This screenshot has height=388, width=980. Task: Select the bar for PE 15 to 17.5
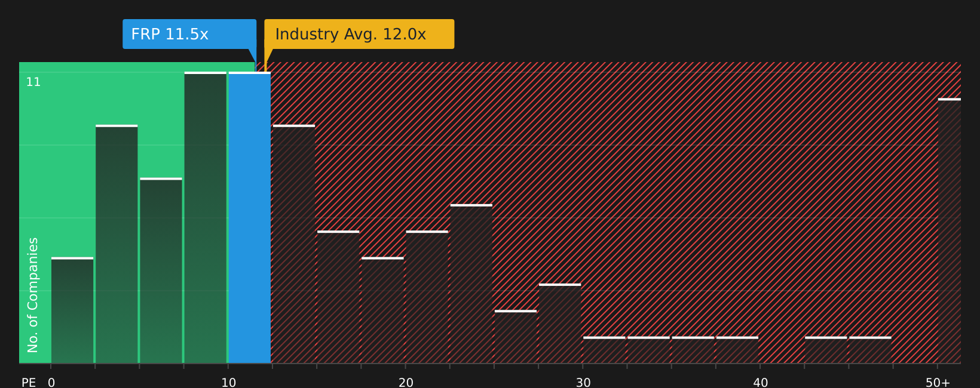338,297
